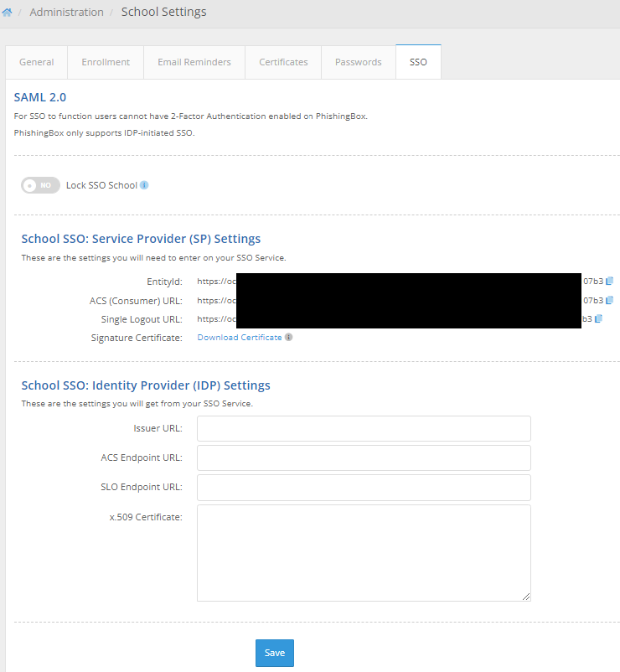Select the Passwords tab
Screen dimensions: 620x672
359,62
